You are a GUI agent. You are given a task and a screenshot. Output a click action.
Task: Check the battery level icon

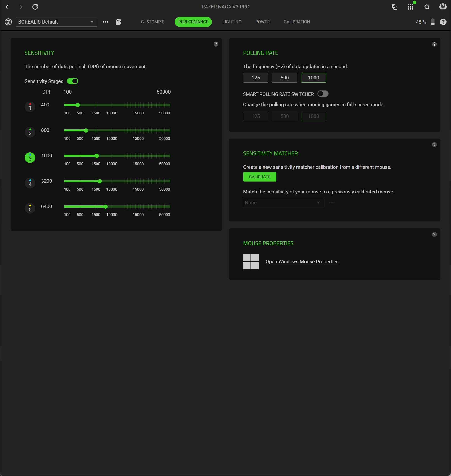(432, 22)
